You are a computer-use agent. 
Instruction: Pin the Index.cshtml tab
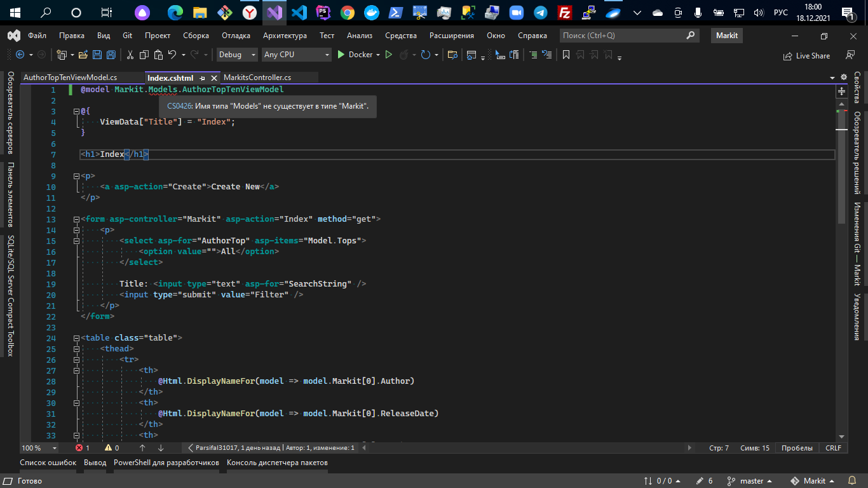point(203,78)
